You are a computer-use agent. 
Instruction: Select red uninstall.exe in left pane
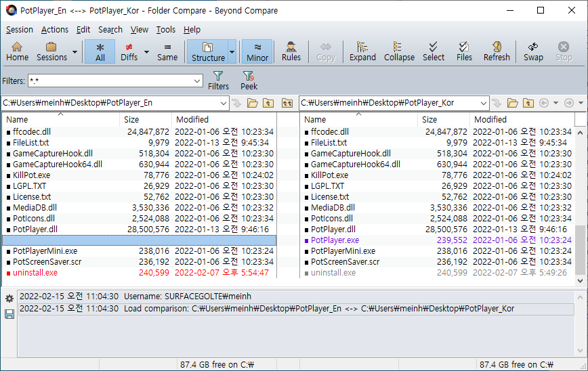139,273
